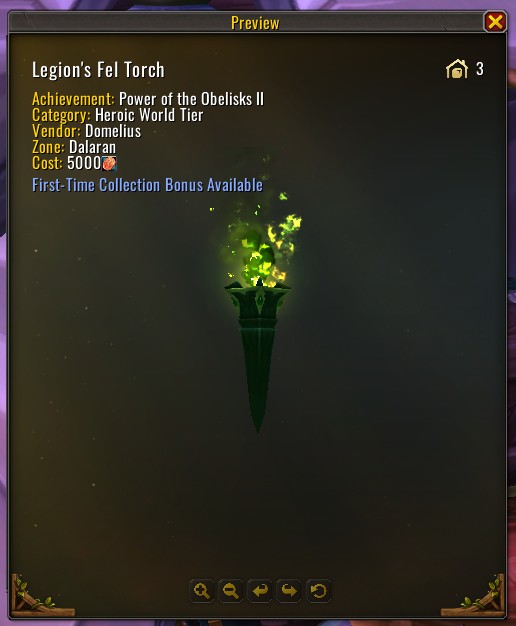
Task: Click the First-Time Collection Bonus Available text
Action: click(x=147, y=185)
